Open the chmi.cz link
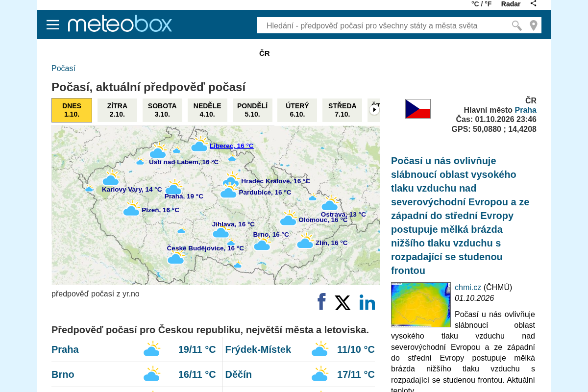The width and height of the screenshot is (588, 392). click(468, 287)
